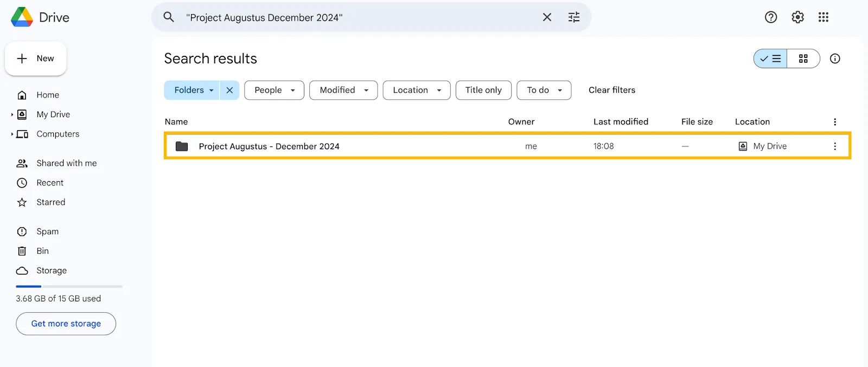Click the table Location column header
The image size is (868, 367).
pos(752,122)
